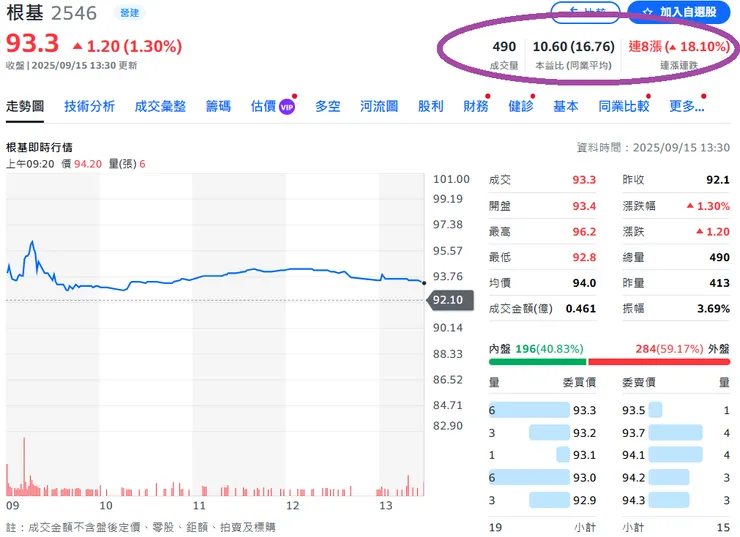
Task: Click the morning price peak on the chart
Action: tap(32, 242)
